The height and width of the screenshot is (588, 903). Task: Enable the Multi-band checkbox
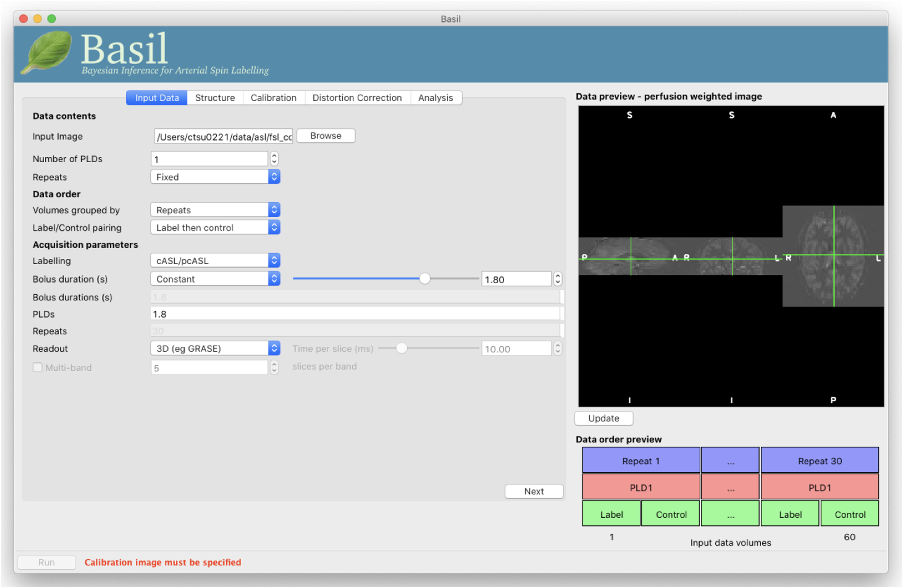click(37, 368)
